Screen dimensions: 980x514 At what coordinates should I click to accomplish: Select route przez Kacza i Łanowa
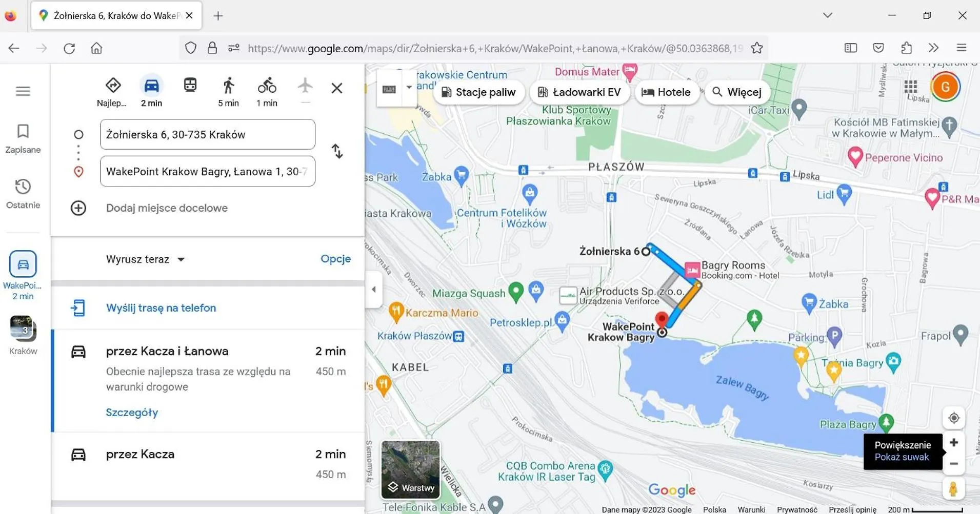pos(208,381)
